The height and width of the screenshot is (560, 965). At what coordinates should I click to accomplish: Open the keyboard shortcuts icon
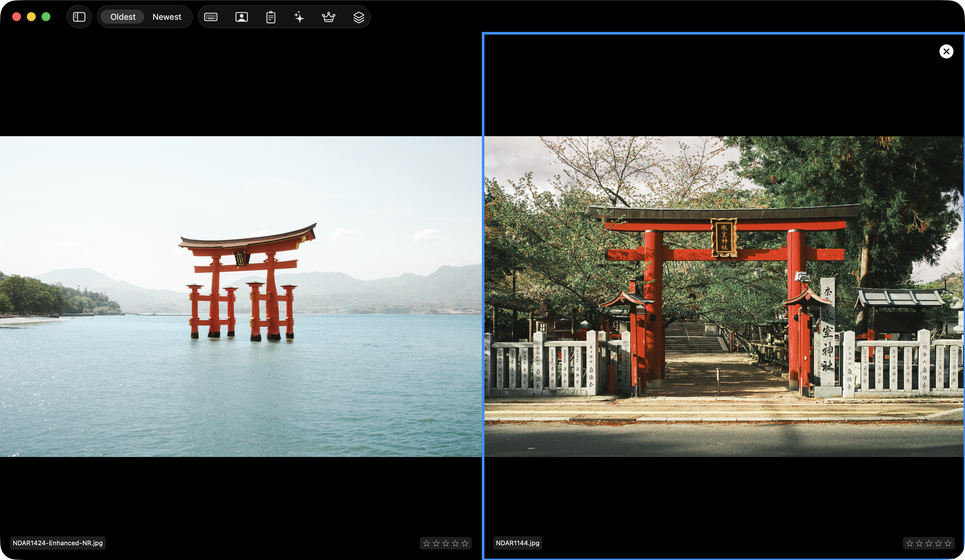[211, 17]
